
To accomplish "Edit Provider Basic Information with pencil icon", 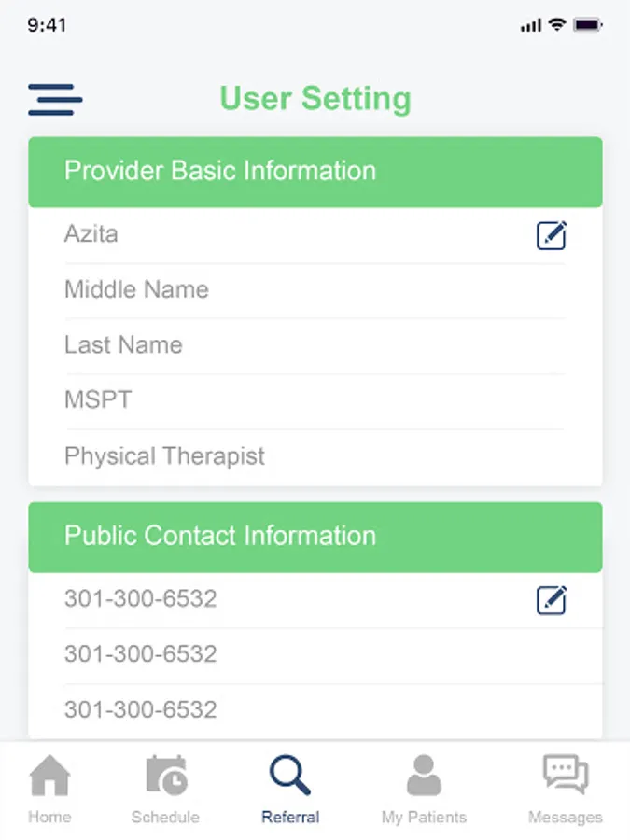I will pyautogui.click(x=552, y=236).
